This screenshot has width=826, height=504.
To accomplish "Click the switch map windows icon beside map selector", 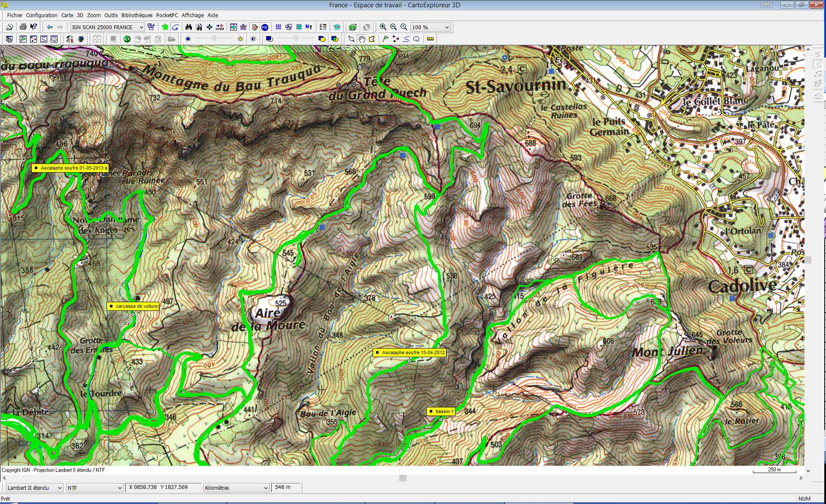I will (151, 27).
